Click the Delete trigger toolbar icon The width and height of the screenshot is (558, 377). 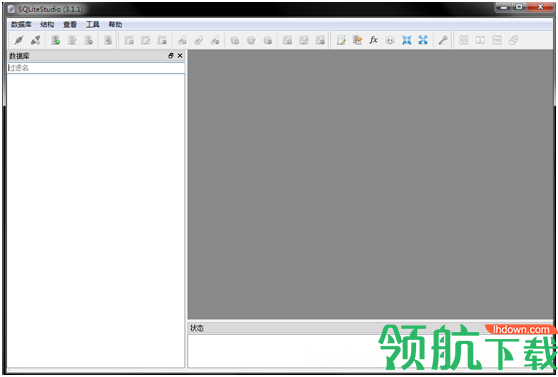click(268, 40)
